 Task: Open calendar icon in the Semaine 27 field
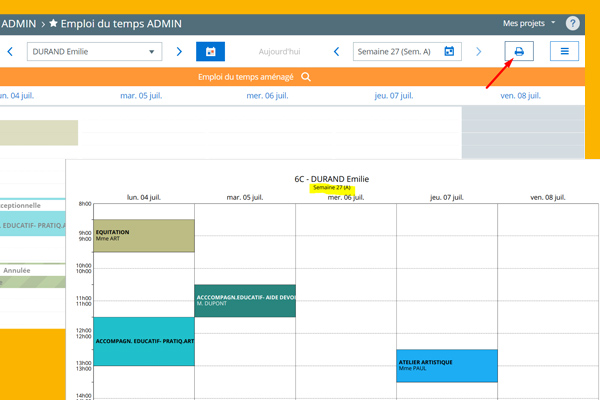(449, 51)
